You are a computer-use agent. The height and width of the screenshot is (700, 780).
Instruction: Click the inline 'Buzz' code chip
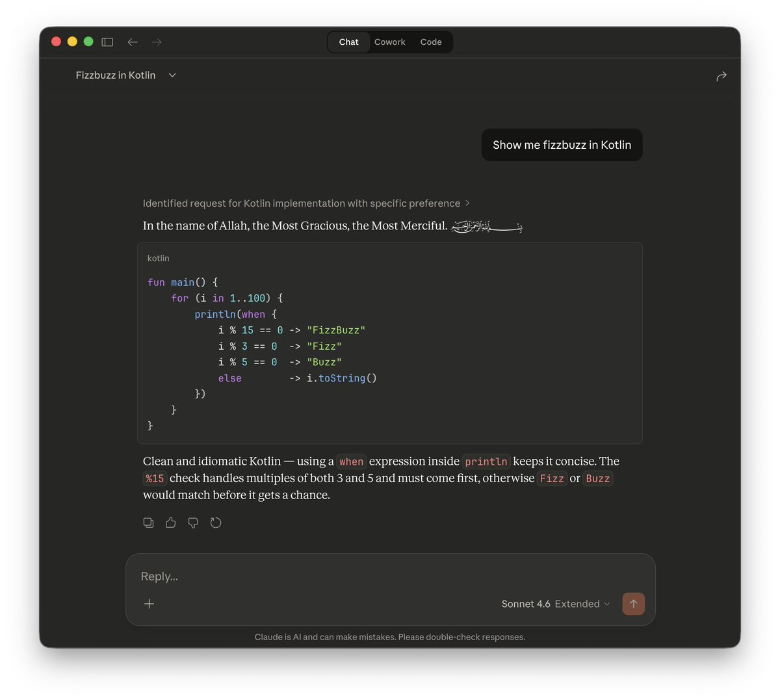click(598, 478)
